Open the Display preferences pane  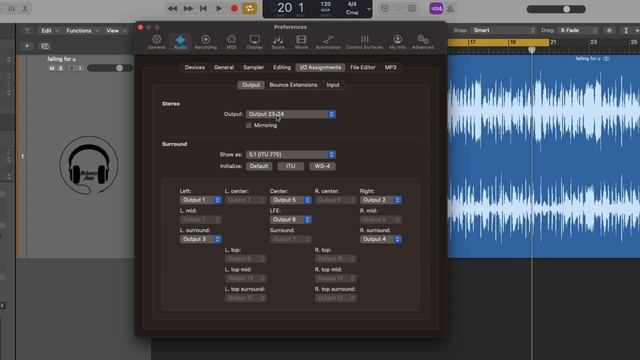255,42
